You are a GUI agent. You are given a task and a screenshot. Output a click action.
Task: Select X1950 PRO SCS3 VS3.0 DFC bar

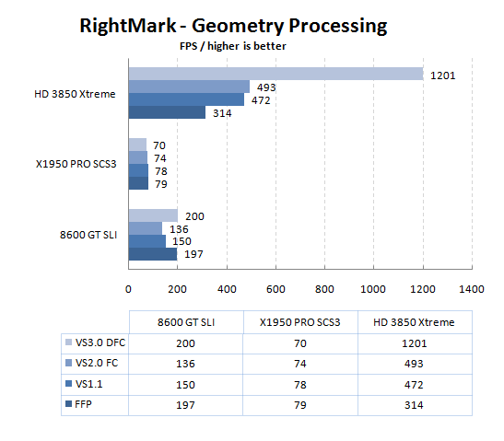pos(137,145)
